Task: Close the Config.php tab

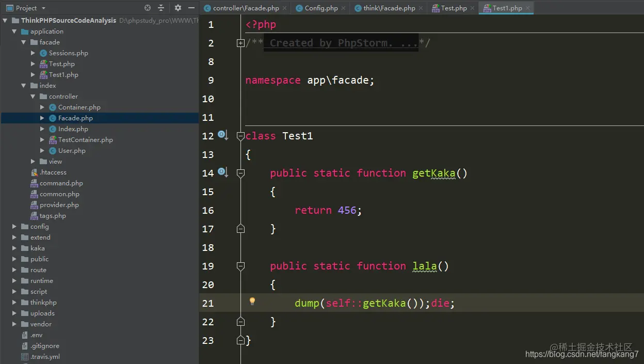Action: [343, 8]
